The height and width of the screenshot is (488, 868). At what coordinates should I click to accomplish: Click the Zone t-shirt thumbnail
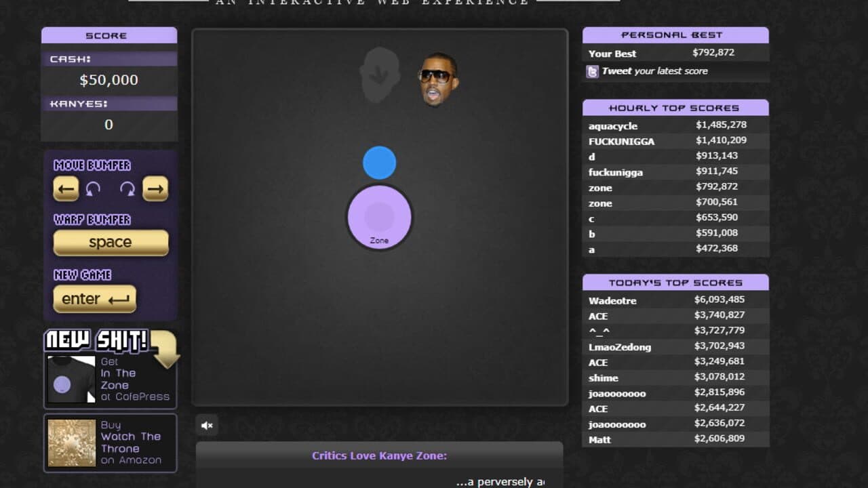tap(71, 380)
